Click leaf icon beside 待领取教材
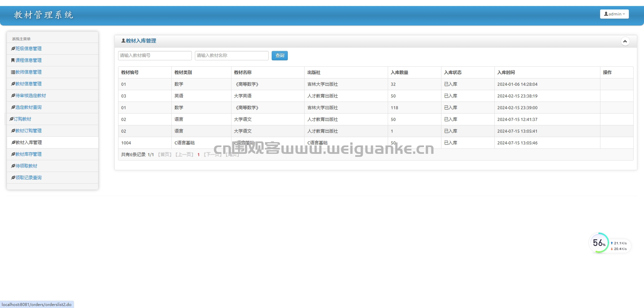 (13, 166)
